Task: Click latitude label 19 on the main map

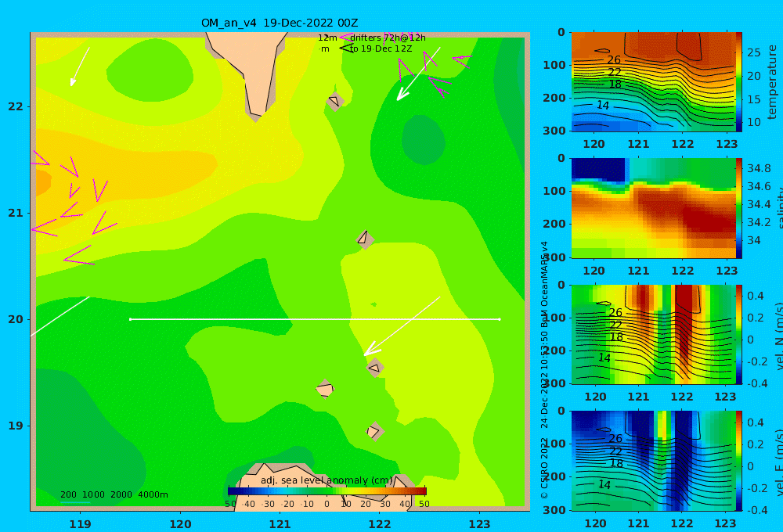Action: 16,426
